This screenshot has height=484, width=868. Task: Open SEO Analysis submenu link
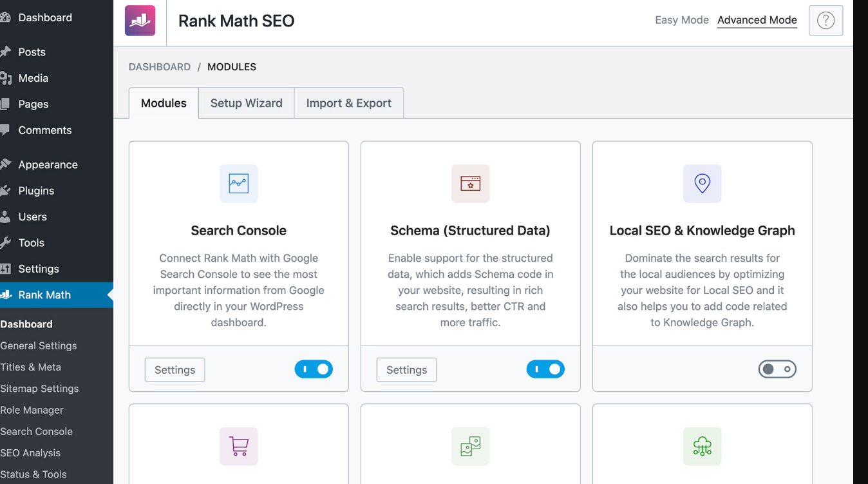(x=30, y=453)
